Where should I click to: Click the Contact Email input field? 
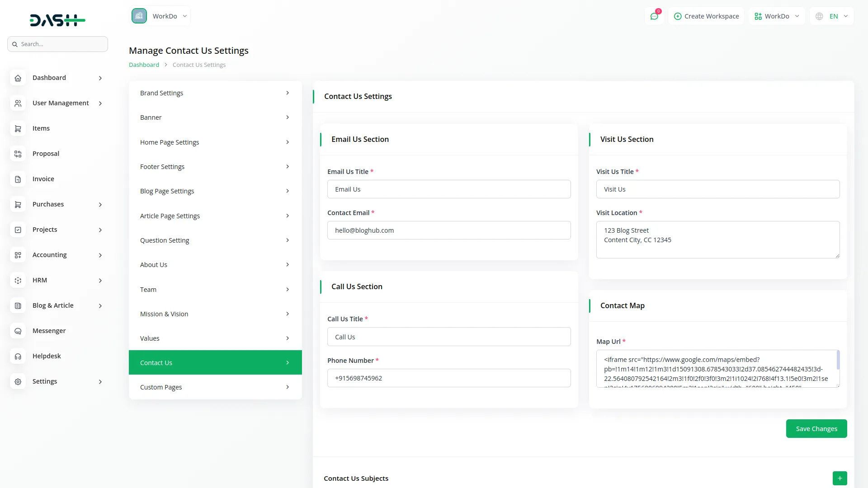[x=448, y=230]
